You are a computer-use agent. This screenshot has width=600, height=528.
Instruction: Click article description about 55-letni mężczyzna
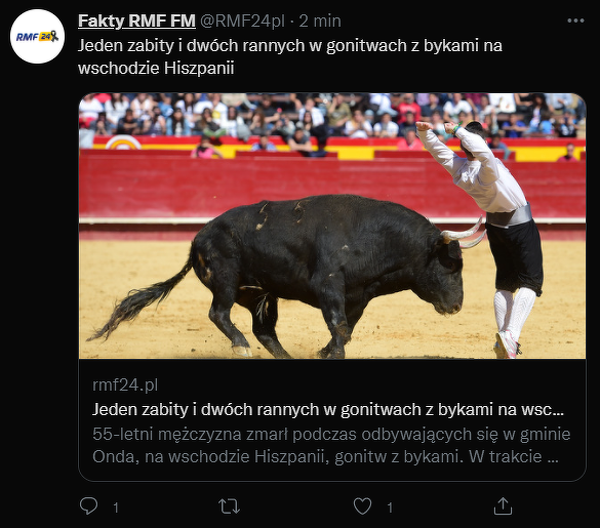coord(331,445)
